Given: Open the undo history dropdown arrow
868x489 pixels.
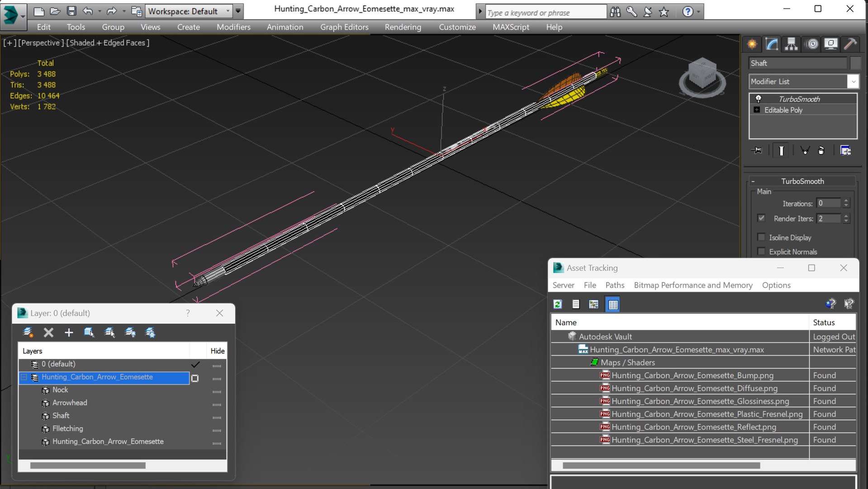Looking at the screenshot, I should coord(100,11).
